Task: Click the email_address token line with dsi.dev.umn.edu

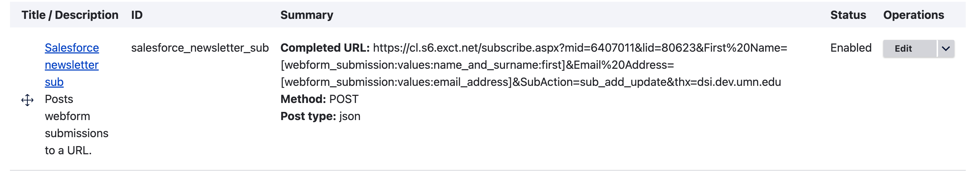Action: tap(530, 82)
